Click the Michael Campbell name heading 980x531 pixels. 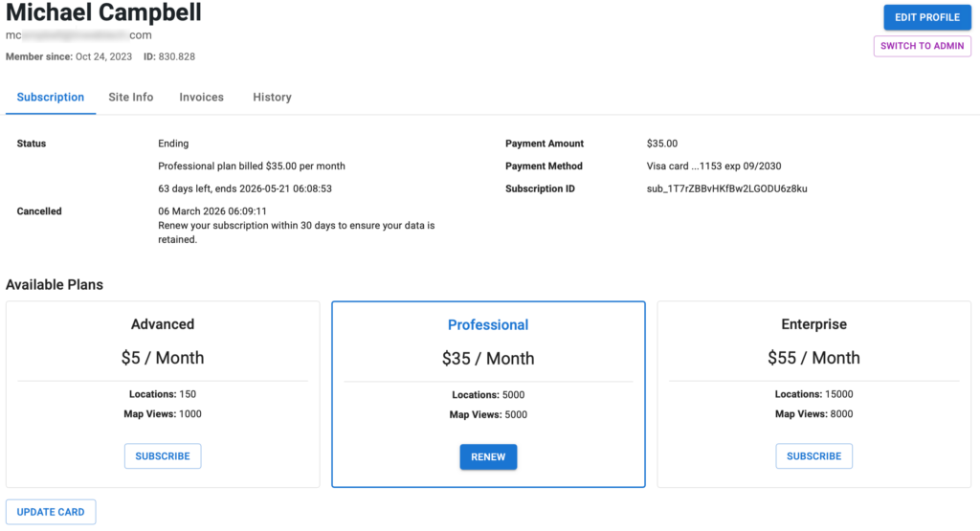coord(103,13)
